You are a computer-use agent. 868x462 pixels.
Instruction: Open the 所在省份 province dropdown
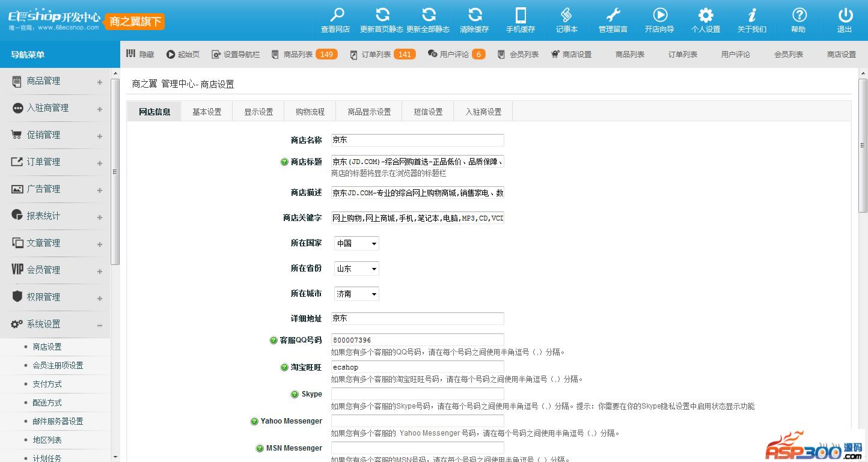[x=356, y=269]
